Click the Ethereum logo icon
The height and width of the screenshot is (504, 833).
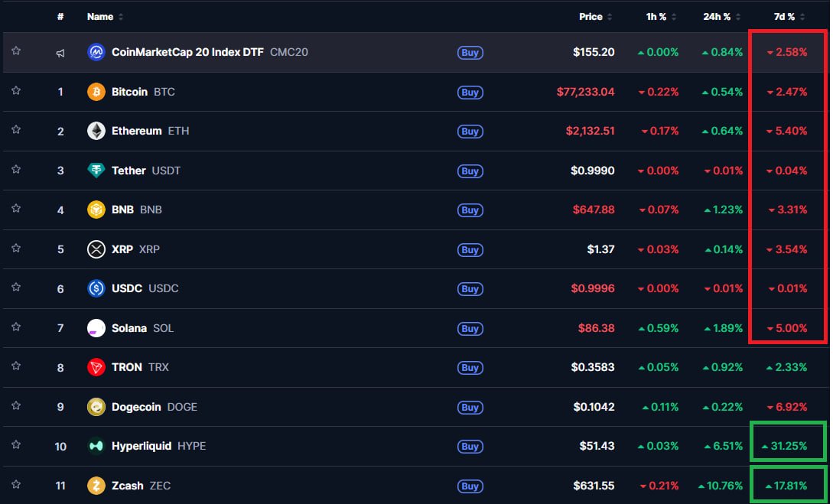click(x=96, y=132)
